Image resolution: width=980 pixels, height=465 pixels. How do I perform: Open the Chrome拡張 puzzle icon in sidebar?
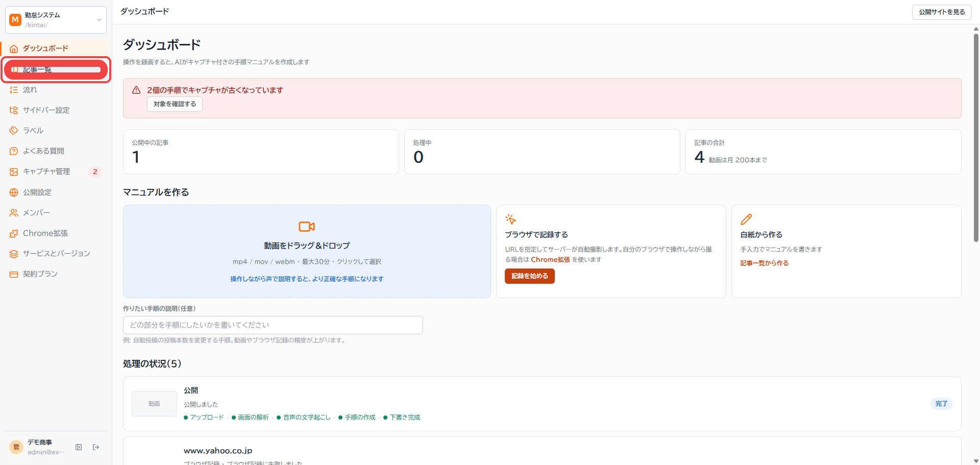tap(14, 233)
